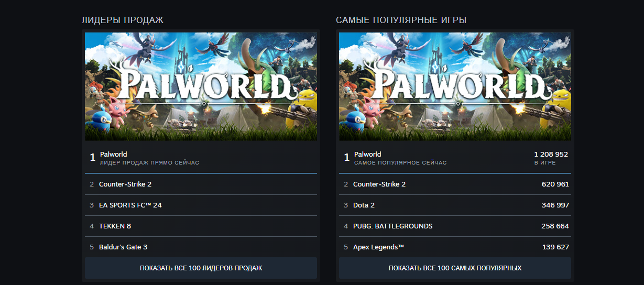This screenshot has height=285, width=644.
Task: Open Counter-Strike 2 in top sellers list
Action: pyautogui.click(x=201, y=184)
